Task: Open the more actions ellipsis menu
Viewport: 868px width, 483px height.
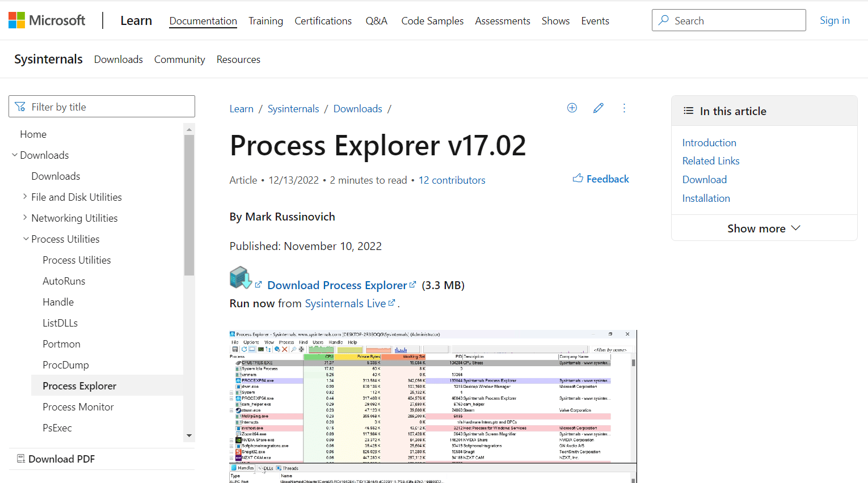Action: pyautogui.click(x=624, y=108)
